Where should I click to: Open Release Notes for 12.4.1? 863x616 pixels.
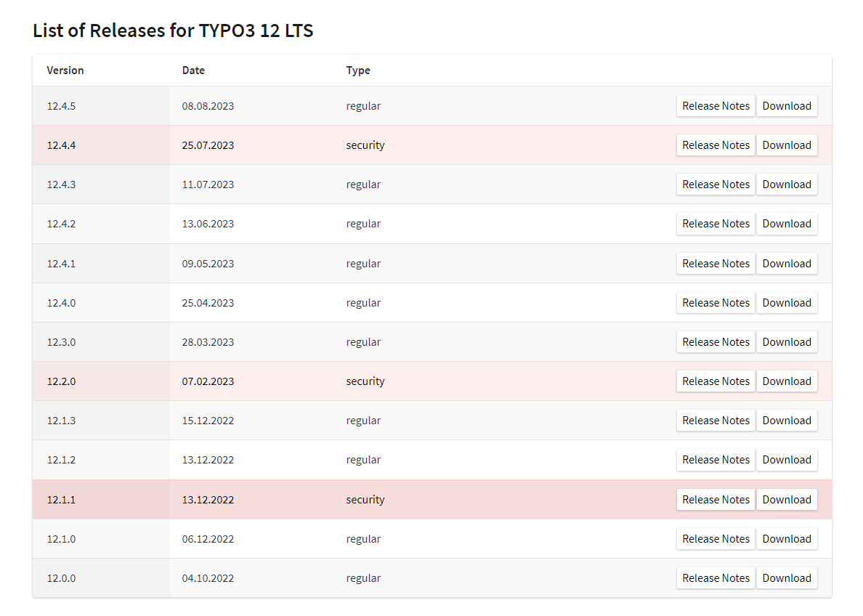pyautogui.click(x=716, y=264)
